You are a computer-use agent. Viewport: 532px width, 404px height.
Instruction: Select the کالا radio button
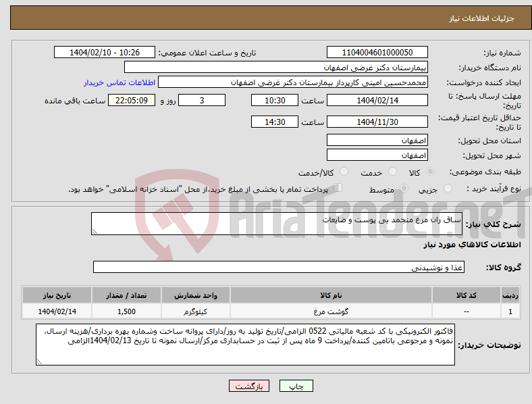pos(430,172)
